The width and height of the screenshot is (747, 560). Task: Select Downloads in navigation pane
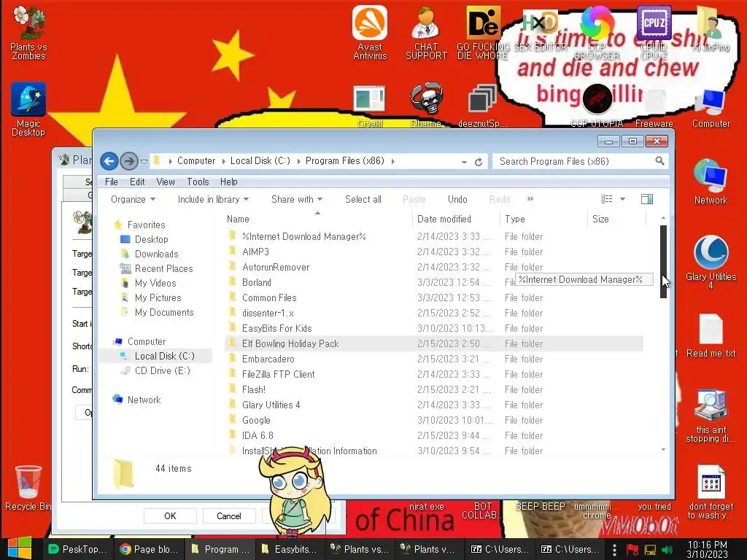tap(156, 254)
